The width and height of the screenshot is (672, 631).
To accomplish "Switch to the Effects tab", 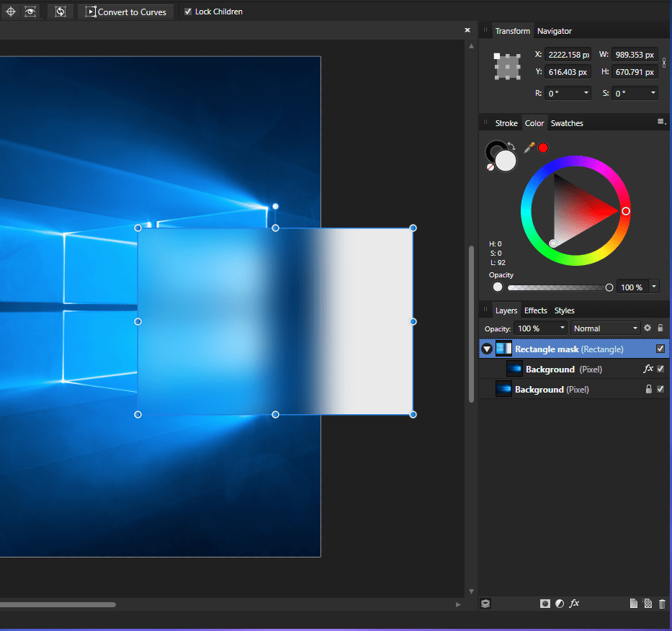I will 536,310.
